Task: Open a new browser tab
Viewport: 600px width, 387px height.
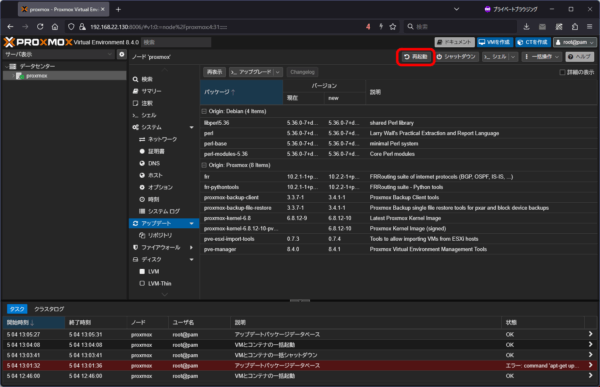Action: click(x=118, y=10)
